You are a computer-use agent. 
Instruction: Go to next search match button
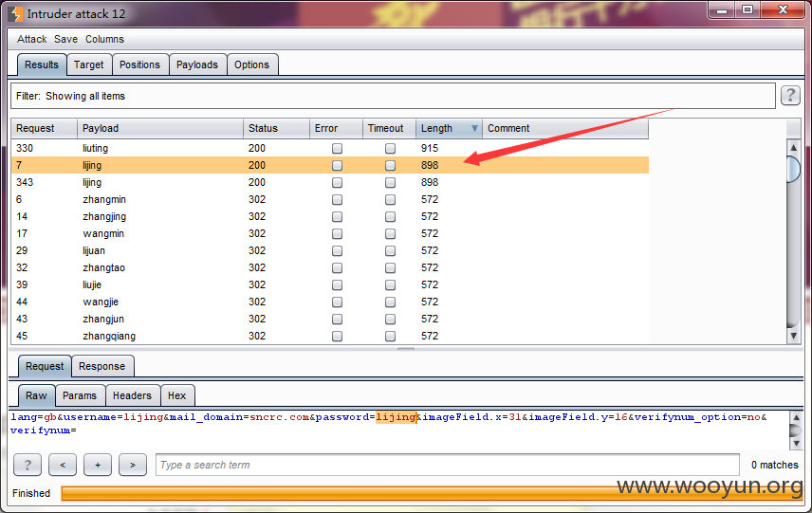pos(133,465)
